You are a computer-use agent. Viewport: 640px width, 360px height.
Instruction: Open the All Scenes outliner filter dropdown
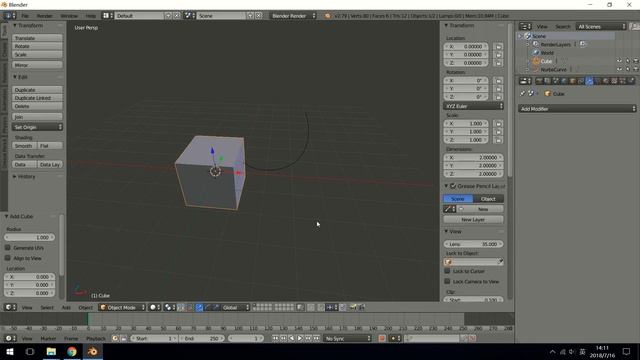click(x=601, y=27)
